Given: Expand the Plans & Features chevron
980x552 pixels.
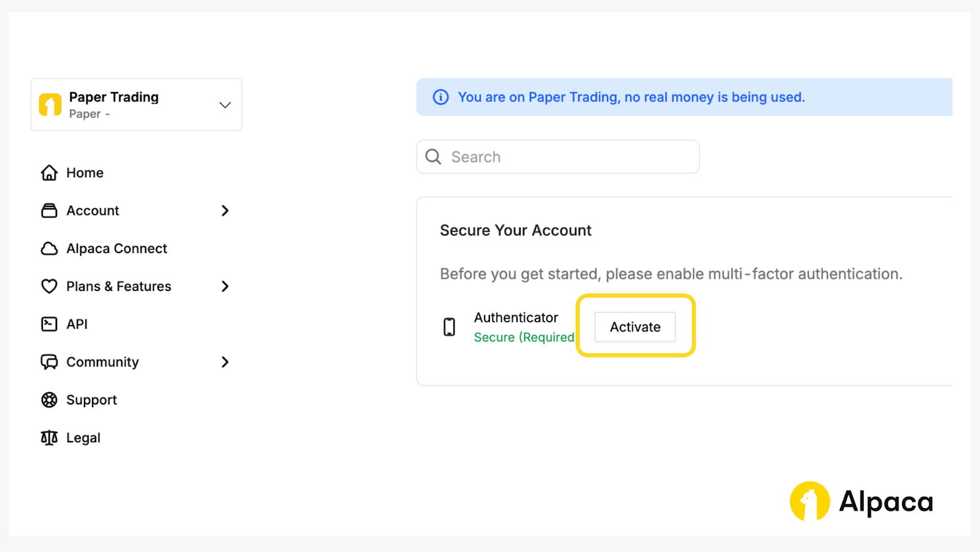Looking at the screenshot, I should click(x=225, y=286).
